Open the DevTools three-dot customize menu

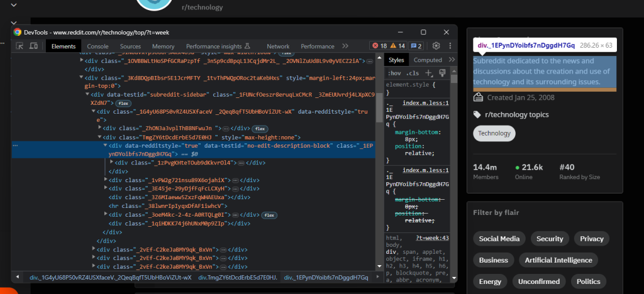(449, 46)
